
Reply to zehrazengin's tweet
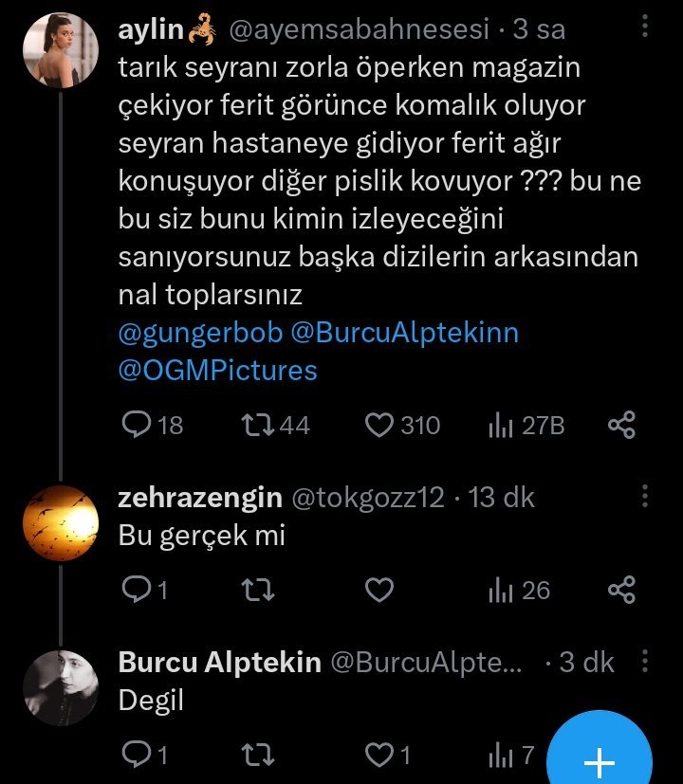(138, 591)
